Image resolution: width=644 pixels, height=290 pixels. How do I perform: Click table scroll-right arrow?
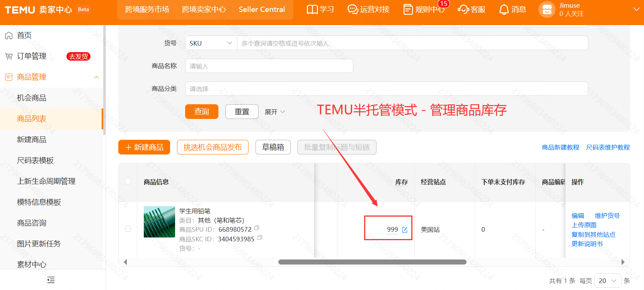(623, 262)
